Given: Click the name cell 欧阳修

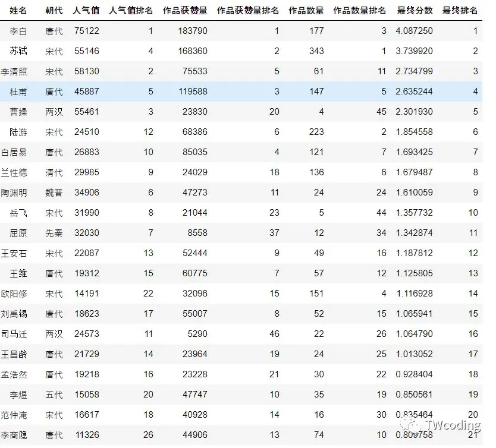Looking at the screenshot, I should coord(14,294).
